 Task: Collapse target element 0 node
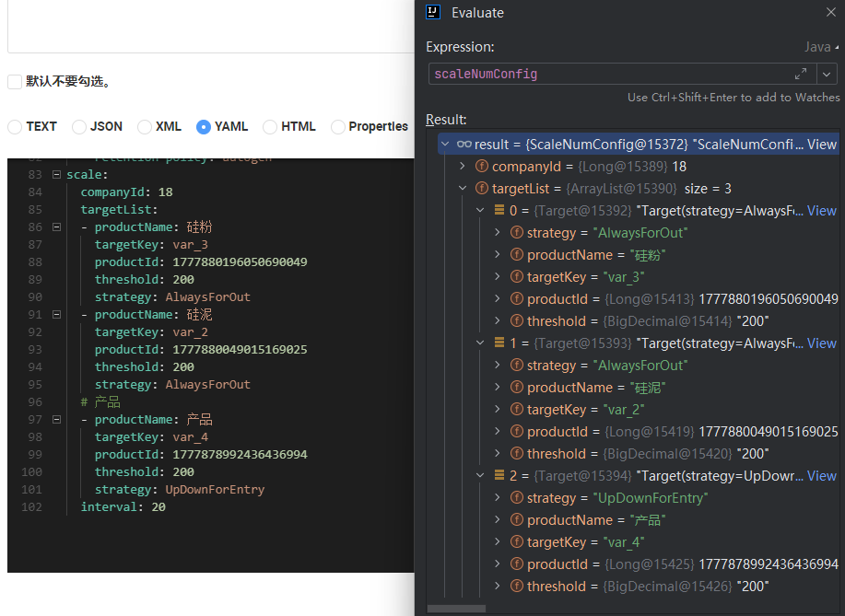(480, 211)
